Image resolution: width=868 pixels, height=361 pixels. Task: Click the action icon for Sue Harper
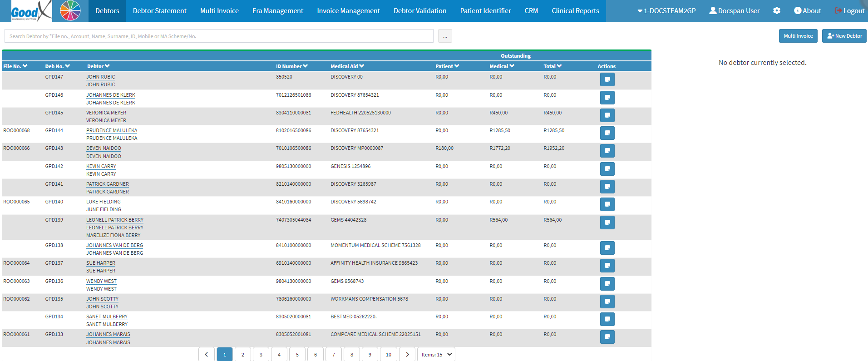click(x=607, y=266)
